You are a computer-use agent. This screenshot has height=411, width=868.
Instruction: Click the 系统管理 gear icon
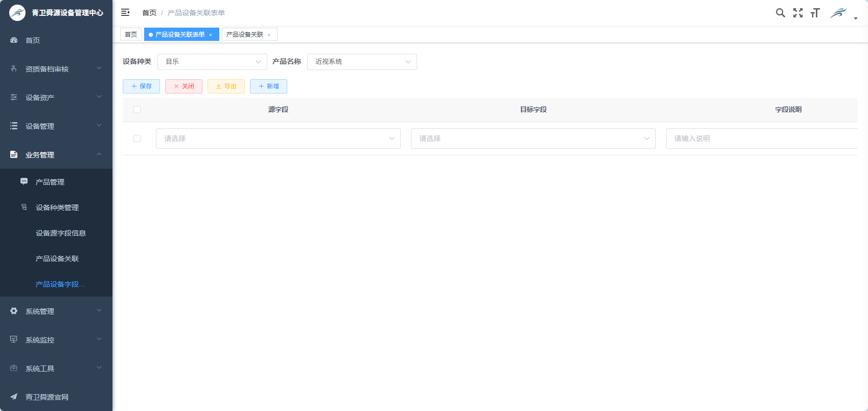tap(14, 311)
